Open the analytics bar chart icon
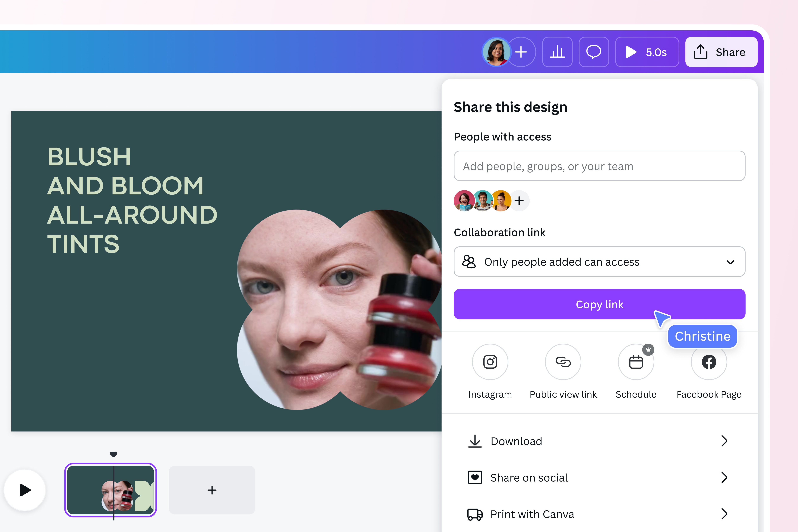This screenshot has height=532, width=798. click(557, 52)
